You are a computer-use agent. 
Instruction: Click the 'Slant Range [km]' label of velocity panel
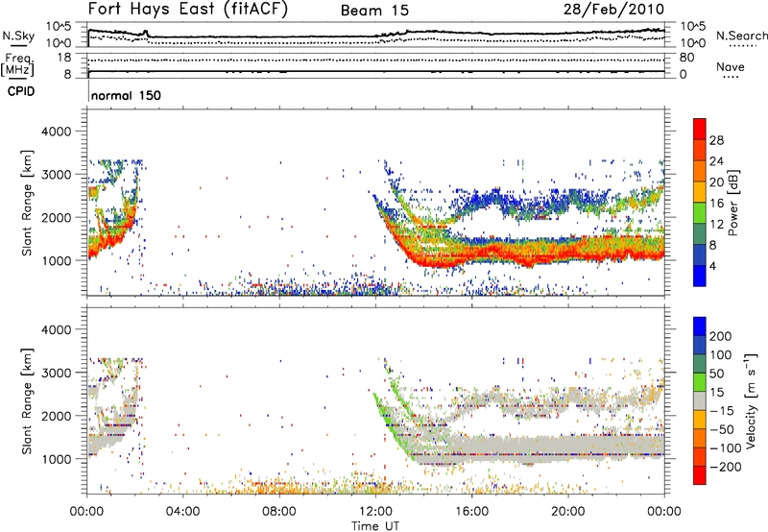pyautogui.click(x=27, y=400)
